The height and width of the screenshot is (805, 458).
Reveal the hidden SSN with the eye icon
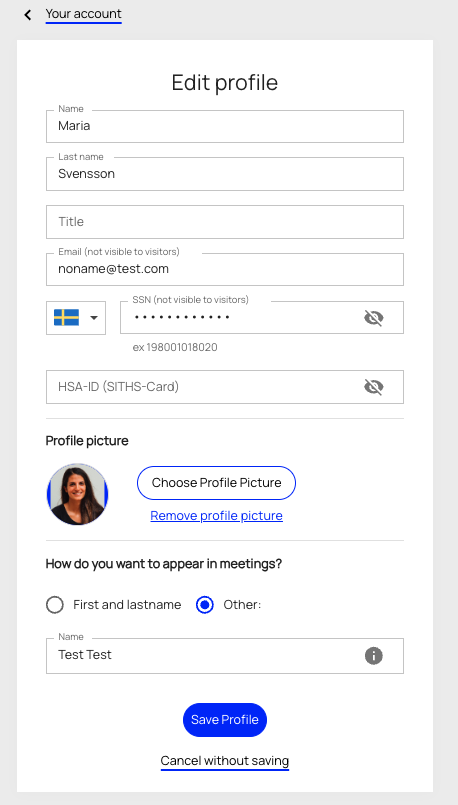point(373,318)
